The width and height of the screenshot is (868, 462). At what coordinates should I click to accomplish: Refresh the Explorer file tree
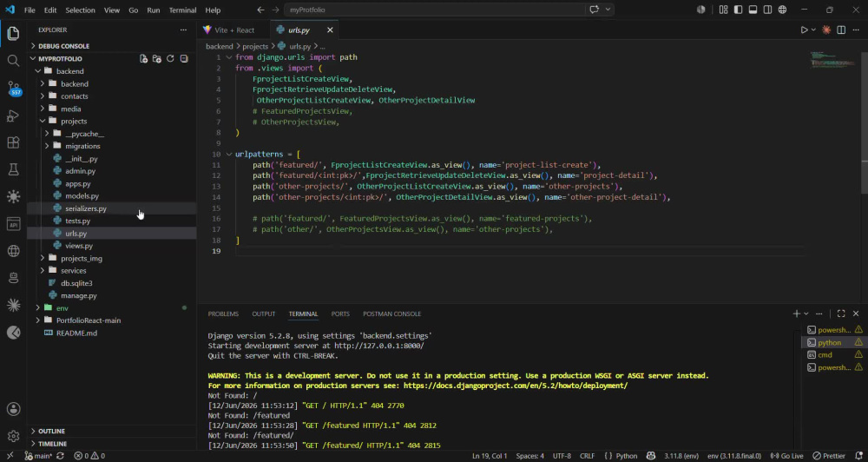coord(170,59)
